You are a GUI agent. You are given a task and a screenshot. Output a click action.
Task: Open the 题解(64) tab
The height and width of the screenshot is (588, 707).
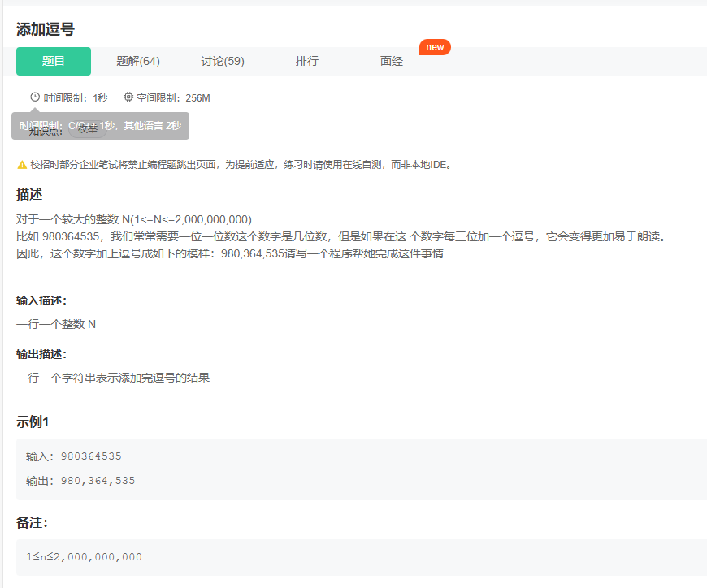point(138,61)
